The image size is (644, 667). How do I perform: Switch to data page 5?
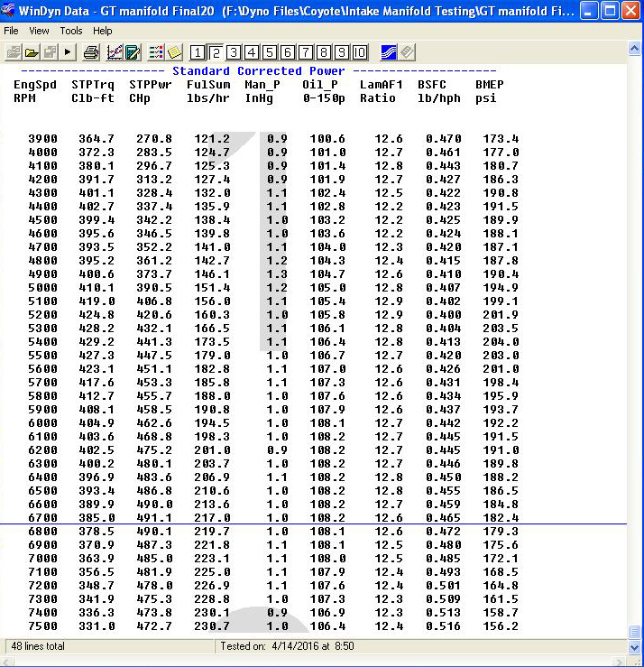(x=269, y=52)
